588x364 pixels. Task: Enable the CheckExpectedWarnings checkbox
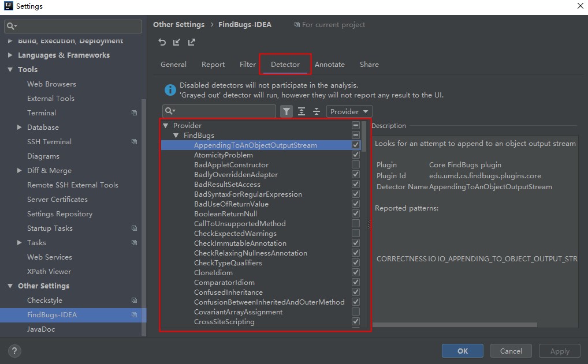coord(356,233)
